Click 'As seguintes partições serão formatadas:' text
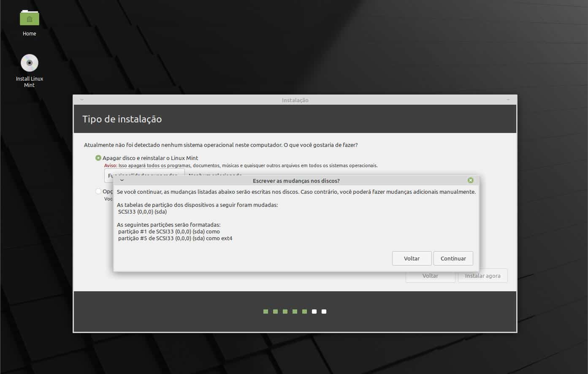588x374 pixels. click(168, 225)
